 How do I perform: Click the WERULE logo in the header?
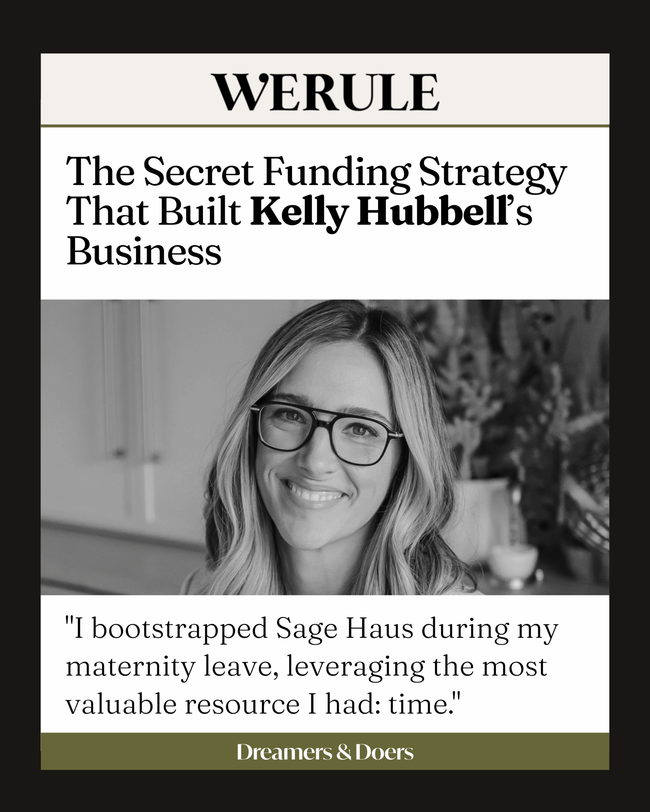325,92
